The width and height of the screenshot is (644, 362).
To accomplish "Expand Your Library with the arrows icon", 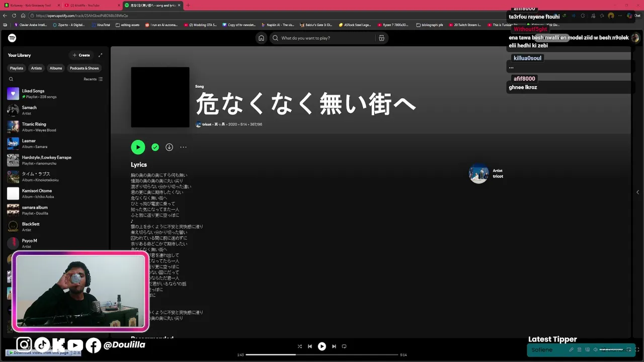I will (x=100, y=55).
